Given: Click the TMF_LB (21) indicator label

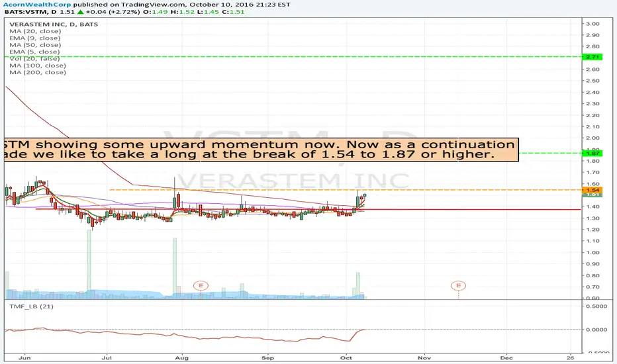Looking at the screenshot, I should (32, 306).
